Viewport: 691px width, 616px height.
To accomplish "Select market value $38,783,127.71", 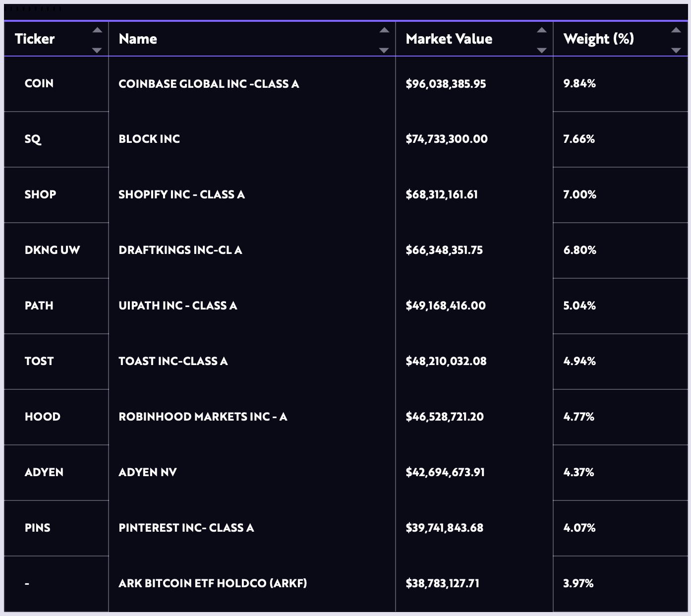I will [442, 584].
